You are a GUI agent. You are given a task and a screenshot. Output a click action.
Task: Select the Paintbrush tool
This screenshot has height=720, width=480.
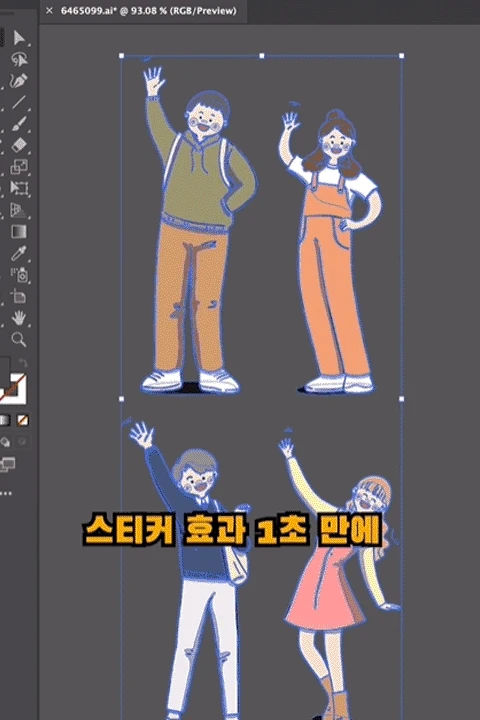pos(19,124)
